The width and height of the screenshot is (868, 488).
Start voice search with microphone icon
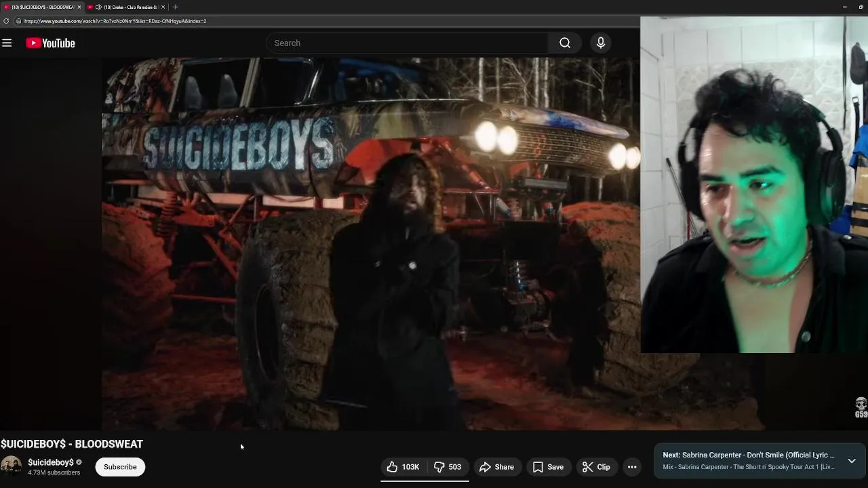click(x=600, y=43)
